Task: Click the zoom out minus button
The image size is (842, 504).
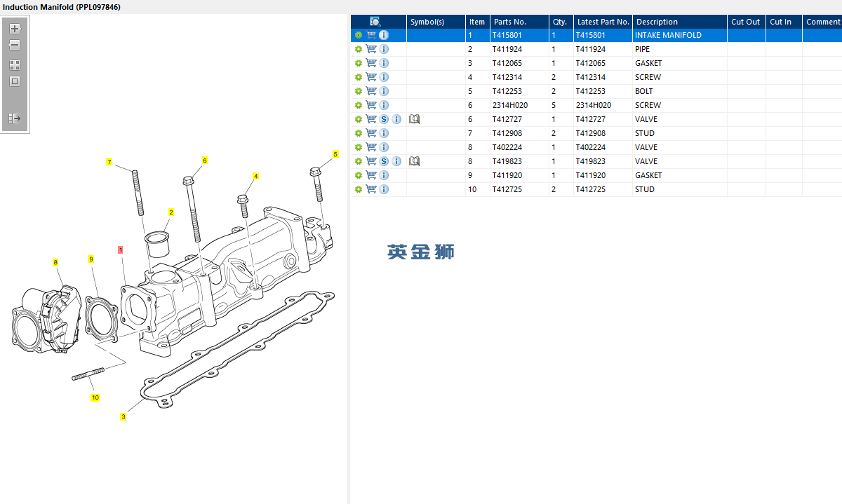Action: pyautogui.click(x=15, y=46)
